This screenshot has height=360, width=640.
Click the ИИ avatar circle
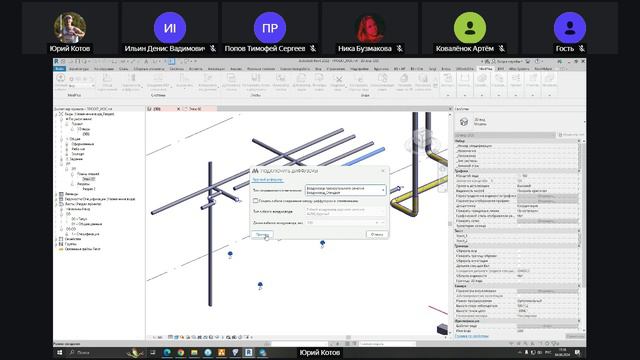click(170, 28)
